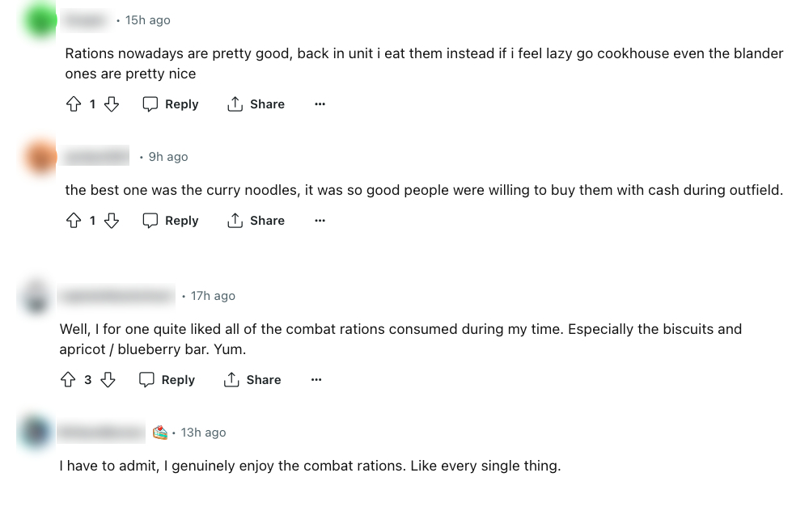Open the 13h ago comment timestamp

pos(203,433)
